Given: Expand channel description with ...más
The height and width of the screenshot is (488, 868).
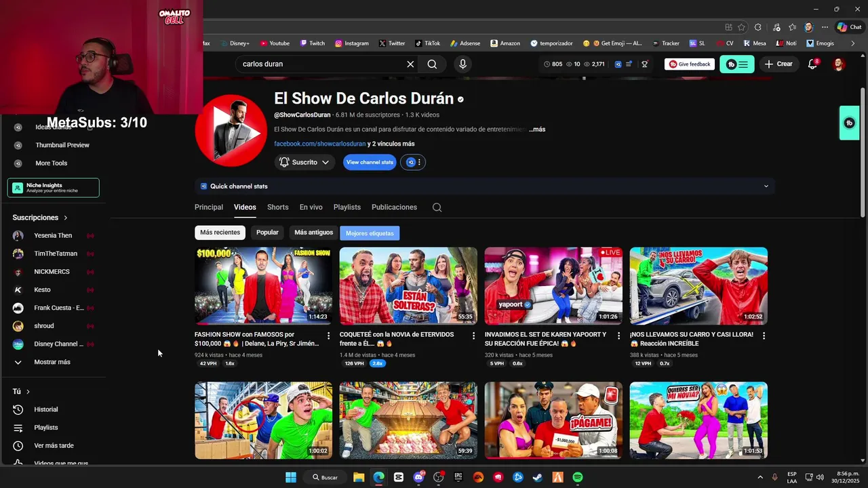Looking at the screenshot, I should (537, 129).
